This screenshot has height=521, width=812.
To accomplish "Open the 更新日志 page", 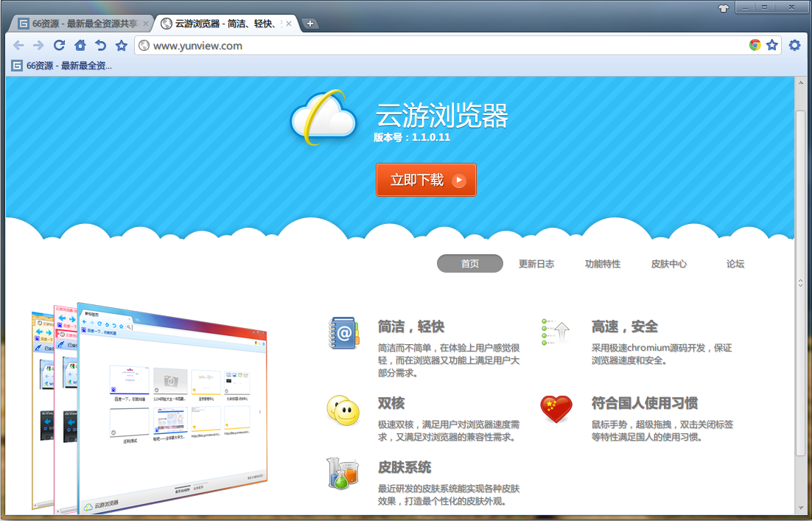I will (x=536, y=264).
